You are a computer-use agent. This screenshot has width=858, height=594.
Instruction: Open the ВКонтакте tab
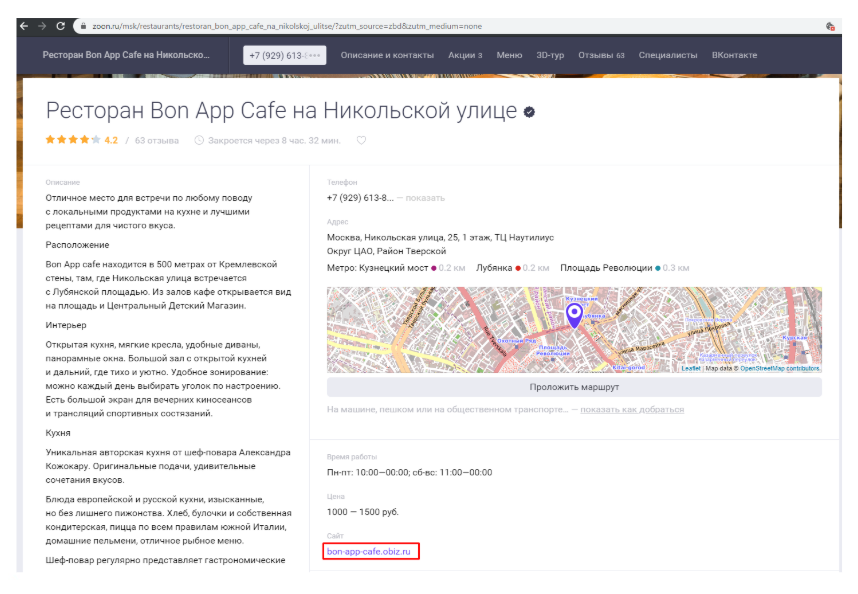(x=734, y=55)
